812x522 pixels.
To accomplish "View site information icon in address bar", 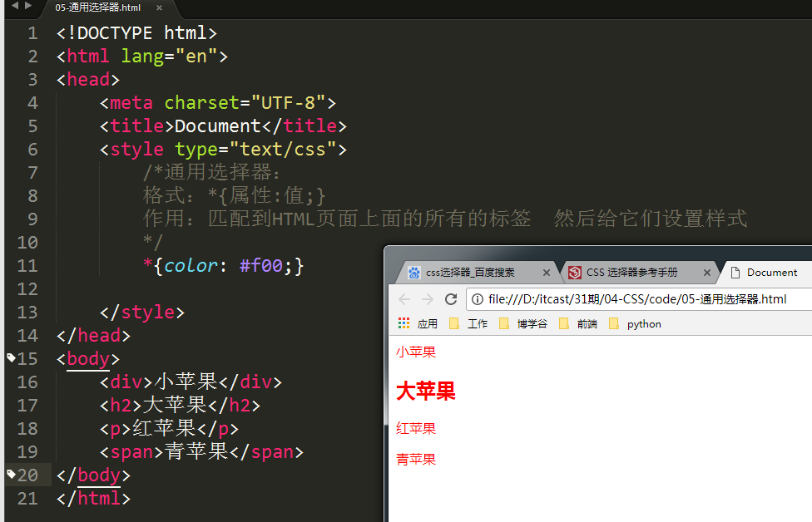I will click(x=478, y=299).
